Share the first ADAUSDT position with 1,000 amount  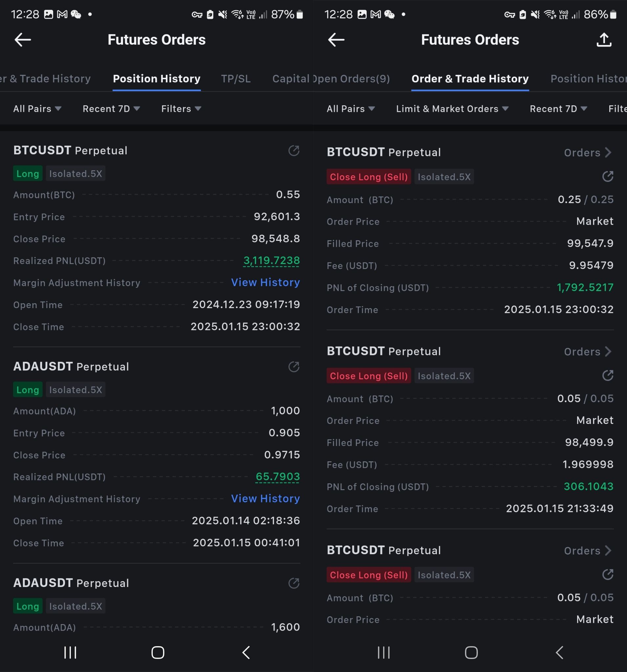point(293,367)
